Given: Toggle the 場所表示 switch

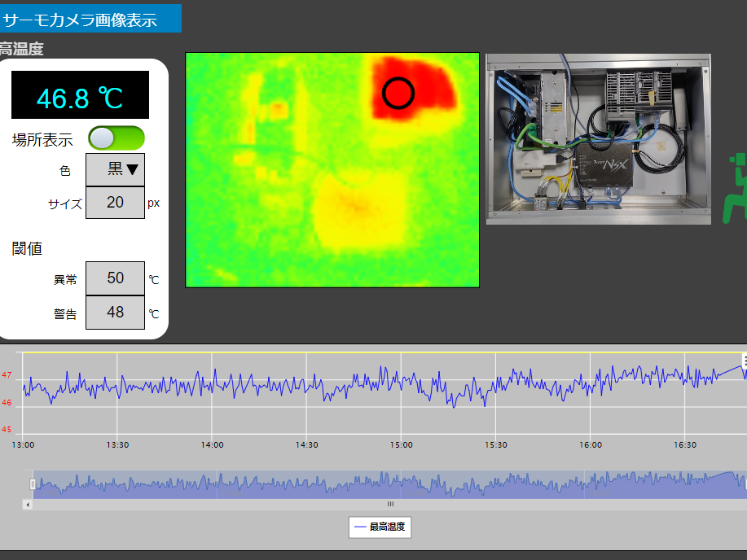Looking at the screenshot, I should [116, 138].
